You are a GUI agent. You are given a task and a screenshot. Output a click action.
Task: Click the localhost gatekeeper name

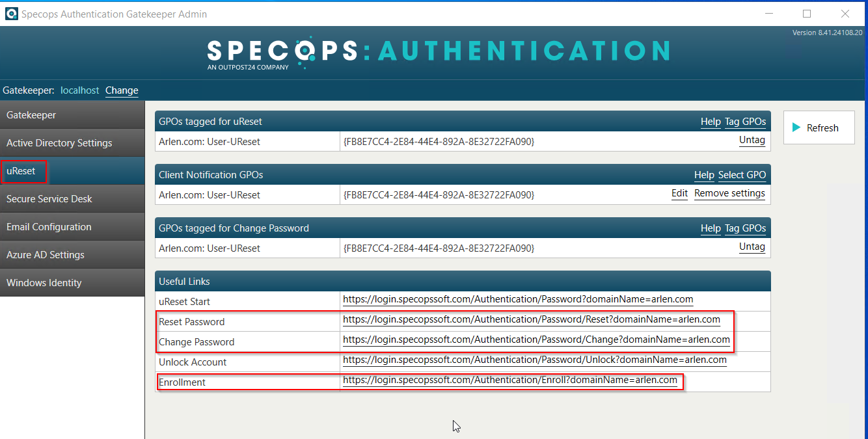click(80, 90)
